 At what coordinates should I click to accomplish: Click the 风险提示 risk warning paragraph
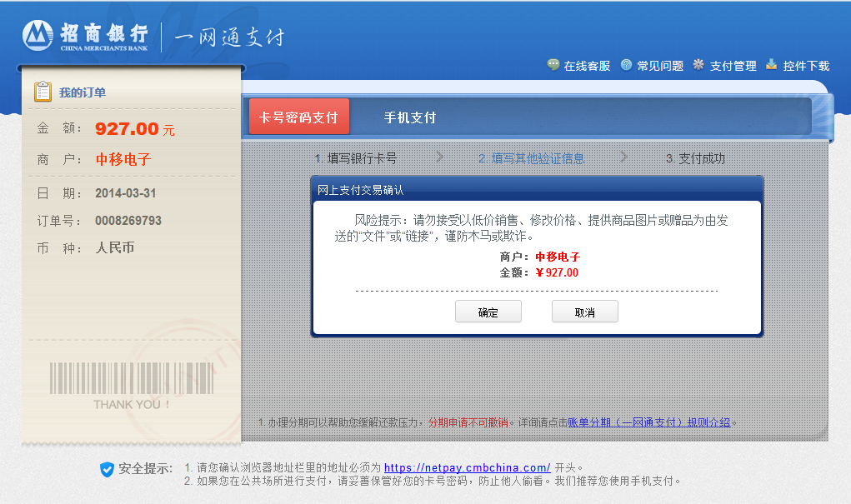tap(531, 228)
